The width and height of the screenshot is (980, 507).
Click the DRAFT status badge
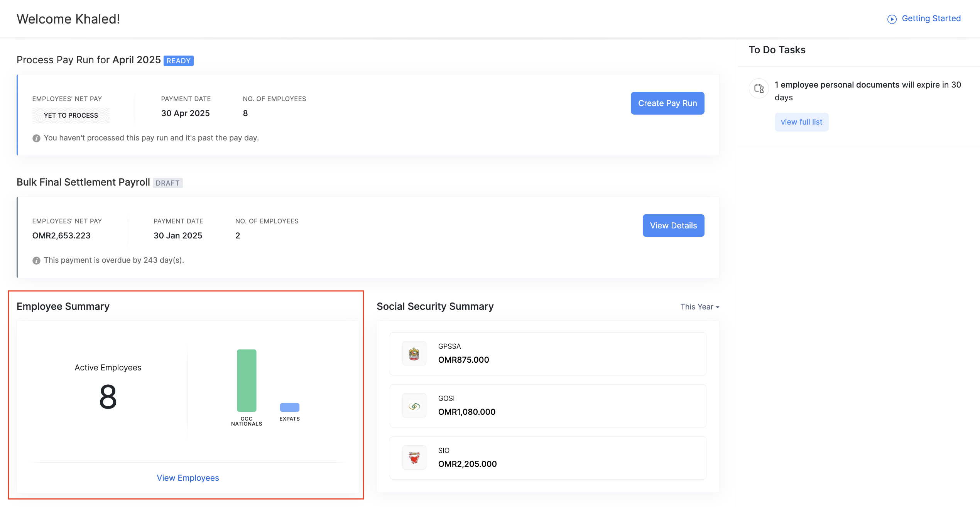[x=167, y=183]
